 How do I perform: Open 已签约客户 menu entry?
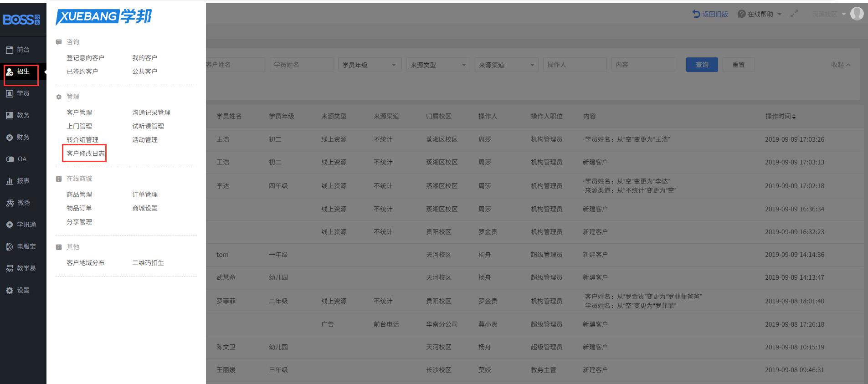click(x=82, y=72)
